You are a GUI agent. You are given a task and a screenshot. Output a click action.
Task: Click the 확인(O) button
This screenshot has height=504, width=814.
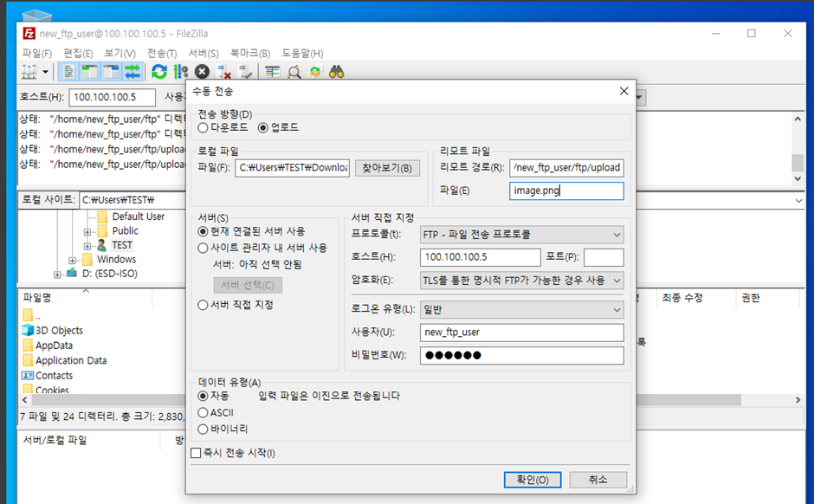point(533,480)
